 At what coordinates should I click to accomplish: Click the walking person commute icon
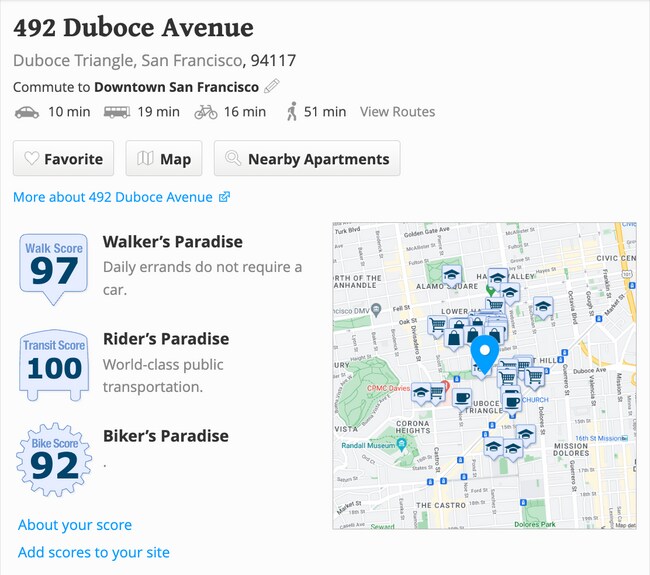pyautogui.click(x=292, y=112)
